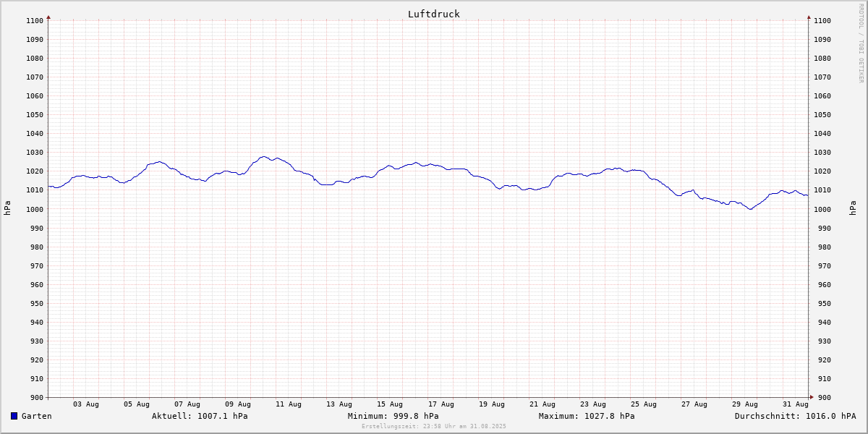
Task: Select the 17 Aug date label
Action: pyautogui.click(x=441, y=404)
